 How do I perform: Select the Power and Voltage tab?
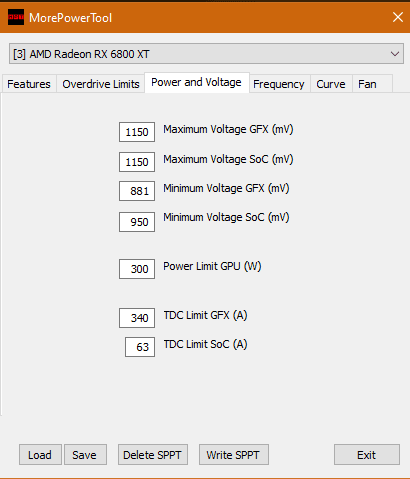(196, 82)
